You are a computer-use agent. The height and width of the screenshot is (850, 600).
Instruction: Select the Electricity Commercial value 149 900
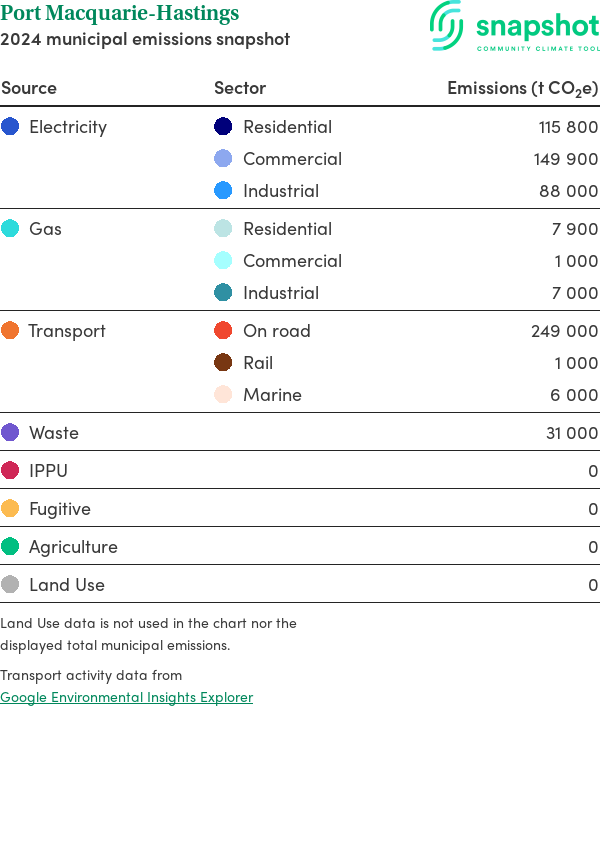565,159
